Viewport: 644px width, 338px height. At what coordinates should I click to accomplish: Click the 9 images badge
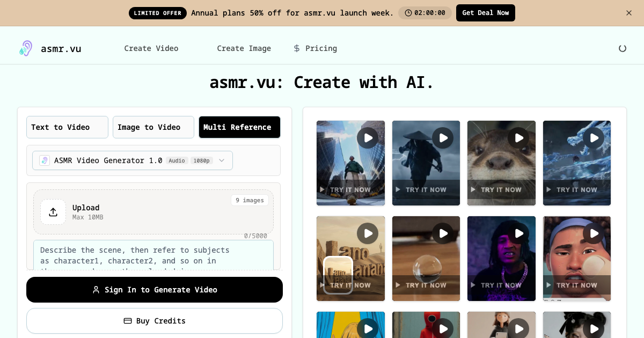coord(250,200)
